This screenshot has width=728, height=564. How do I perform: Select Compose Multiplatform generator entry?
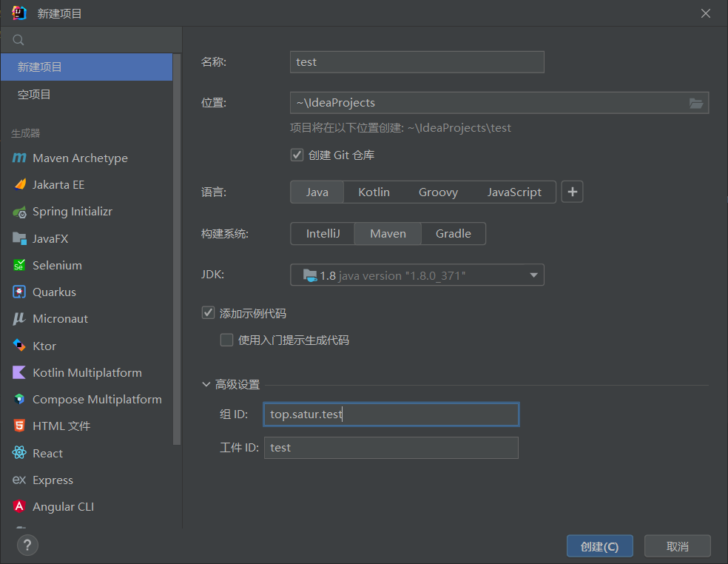pos(87,399)
